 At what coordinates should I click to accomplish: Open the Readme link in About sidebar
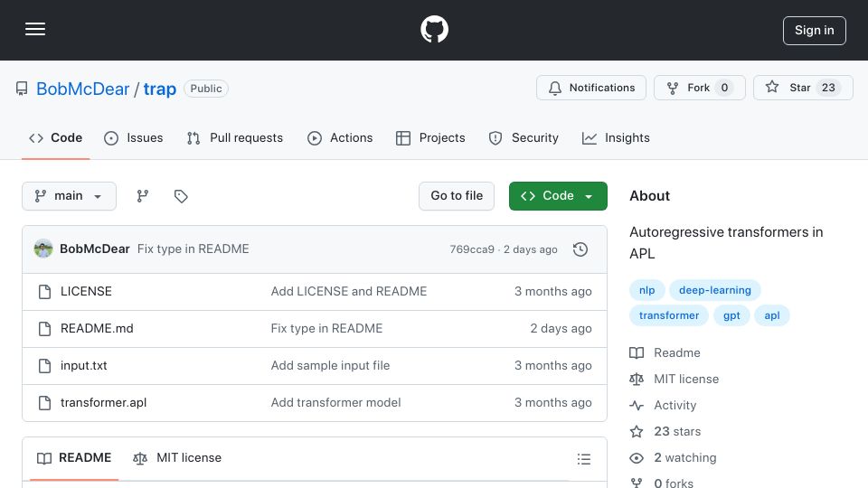pyautogui.click(x=665, y=353)
